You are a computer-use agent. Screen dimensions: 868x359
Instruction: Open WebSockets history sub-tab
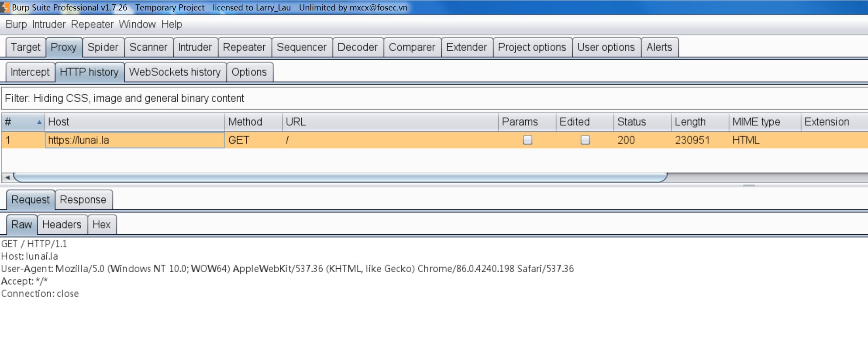(175, 72)
